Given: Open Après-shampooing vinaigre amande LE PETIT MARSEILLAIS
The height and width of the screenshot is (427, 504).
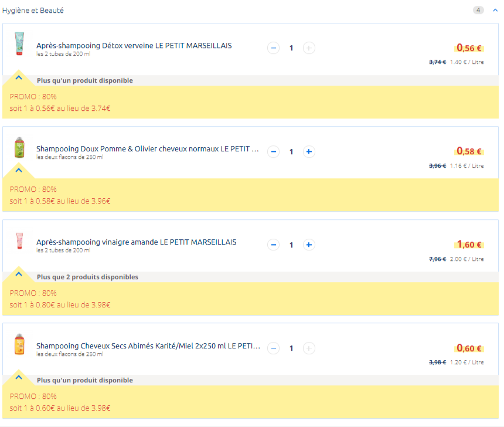Looking at the screenshot, I should (x=137, y=242).
